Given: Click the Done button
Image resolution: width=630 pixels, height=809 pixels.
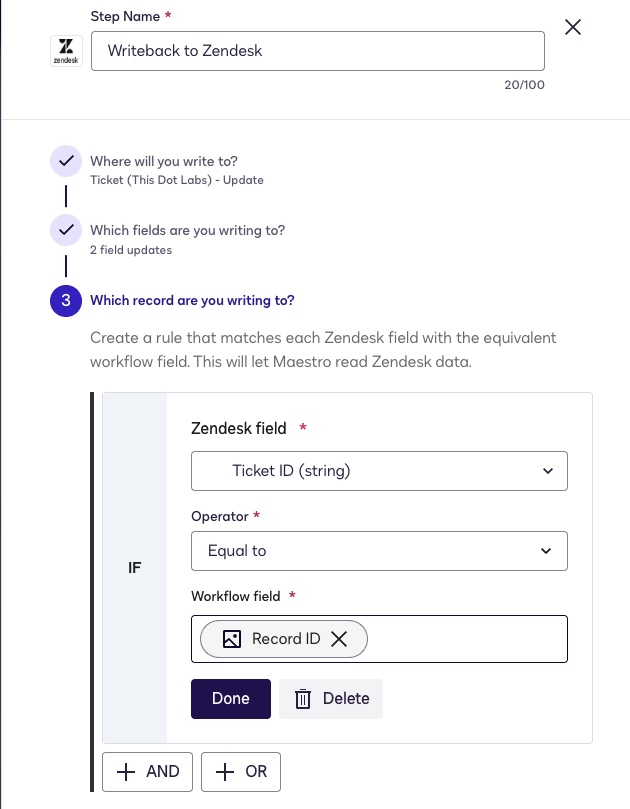Looking at the screenshot, I should pos(230,698).
